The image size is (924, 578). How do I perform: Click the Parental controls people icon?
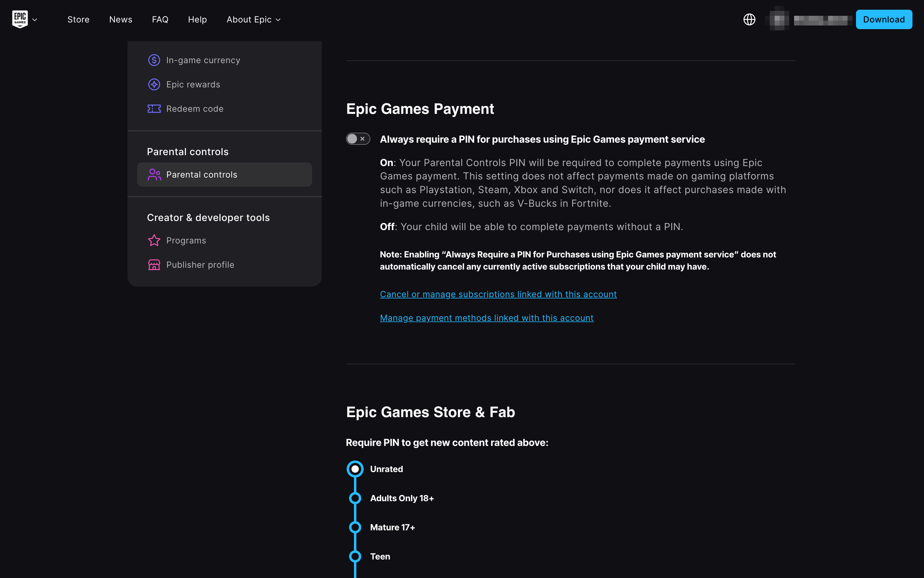click(x=154, y=175)
